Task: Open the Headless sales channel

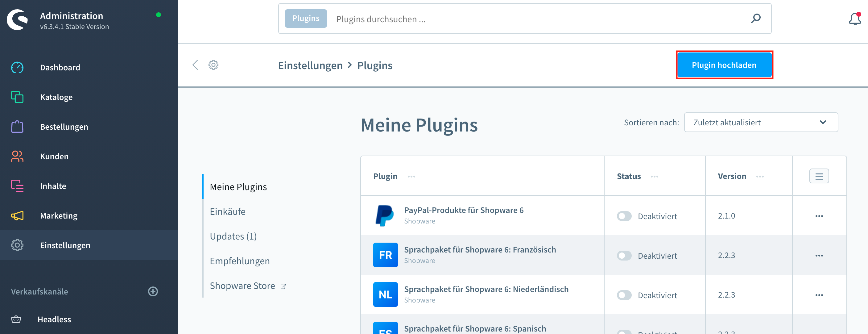Action: point(54,319)
